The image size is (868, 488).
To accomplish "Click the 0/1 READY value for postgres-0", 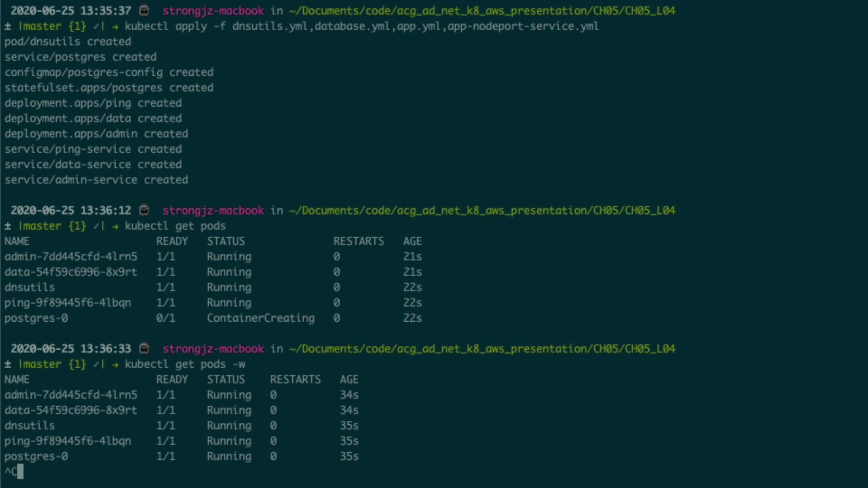I will (x=165, y=318).
